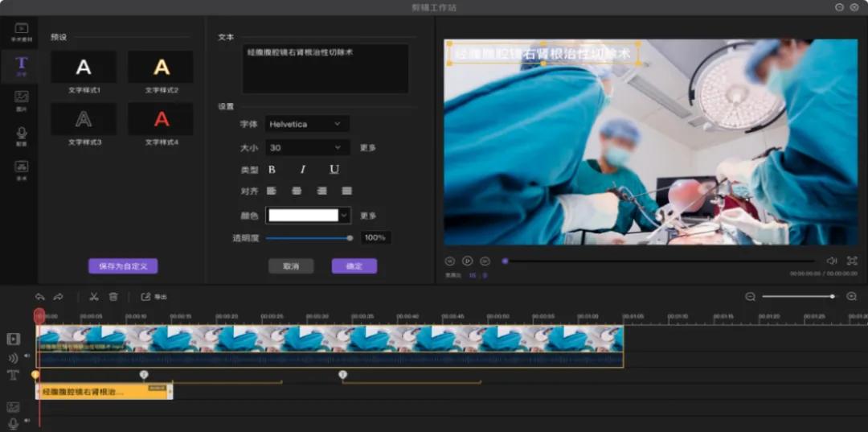The height and width of the screenshot is (432, 868).
Task: Click the preview volume speaker icon
Action: (x=832, y=261)
